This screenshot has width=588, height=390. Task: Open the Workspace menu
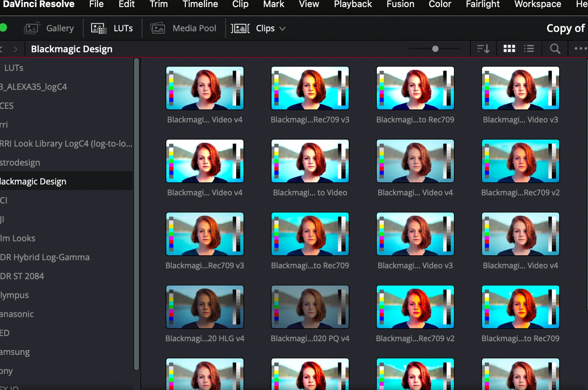click(538, 5)
